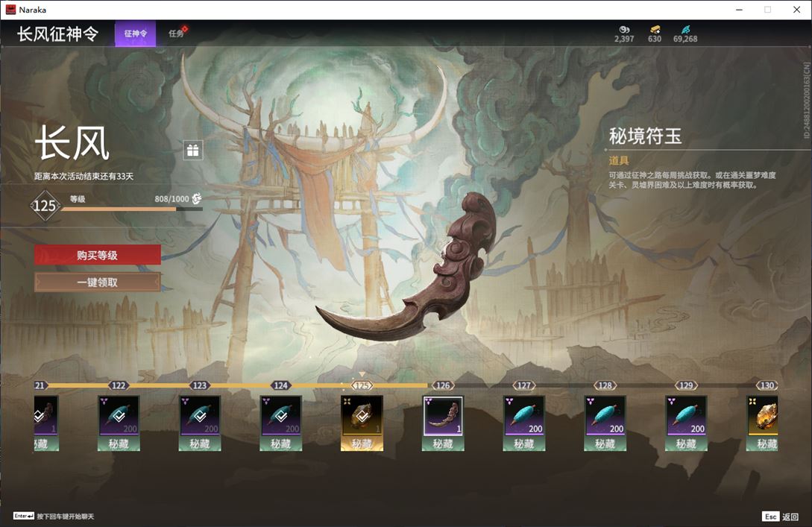Viewport: 812px width, 527px height.
Task: Click the 购买等级 button
Action: (x=98, y=255)
